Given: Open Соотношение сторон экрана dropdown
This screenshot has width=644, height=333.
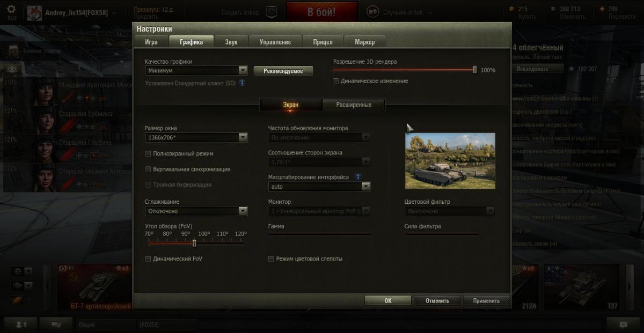Looking at the screenshot, I should 319,162.
